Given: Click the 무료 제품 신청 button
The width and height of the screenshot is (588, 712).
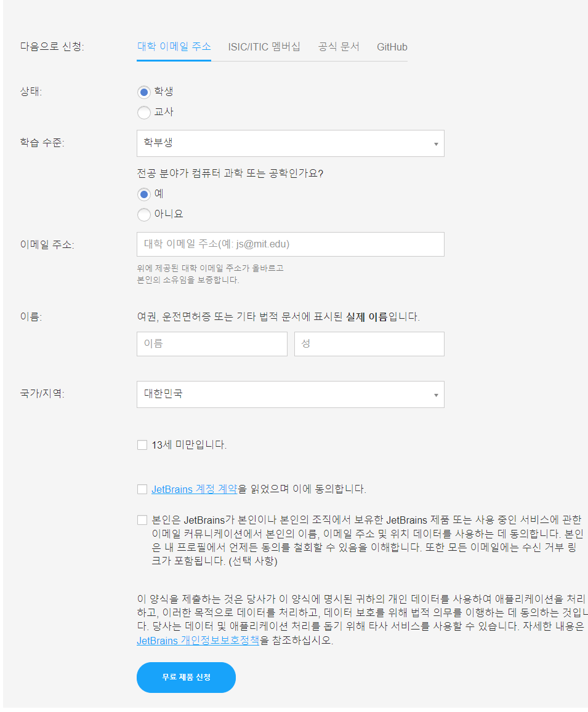Looking at the screenshot, I should (187, 678).
